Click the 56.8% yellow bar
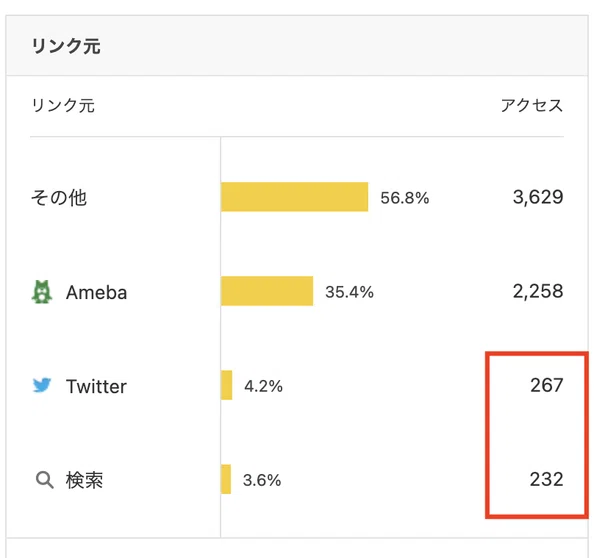Screen dimensions: 594x558 click(294, 197)
